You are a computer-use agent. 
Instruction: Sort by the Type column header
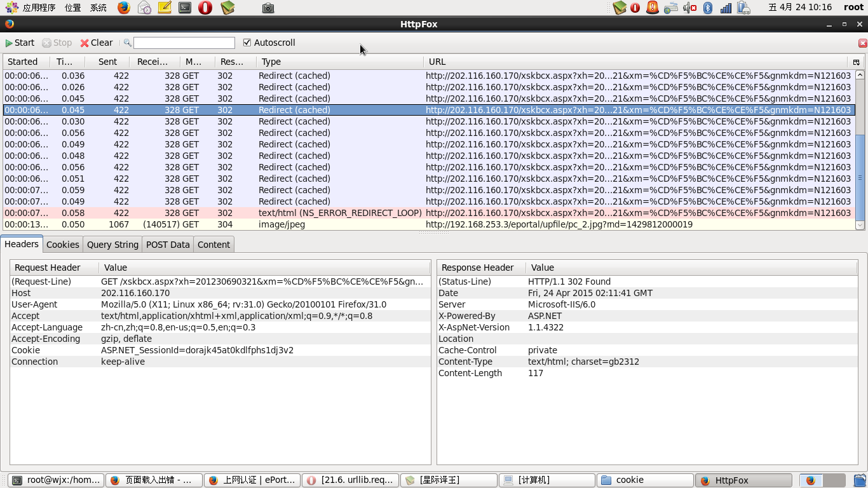[x=340, y=62]
